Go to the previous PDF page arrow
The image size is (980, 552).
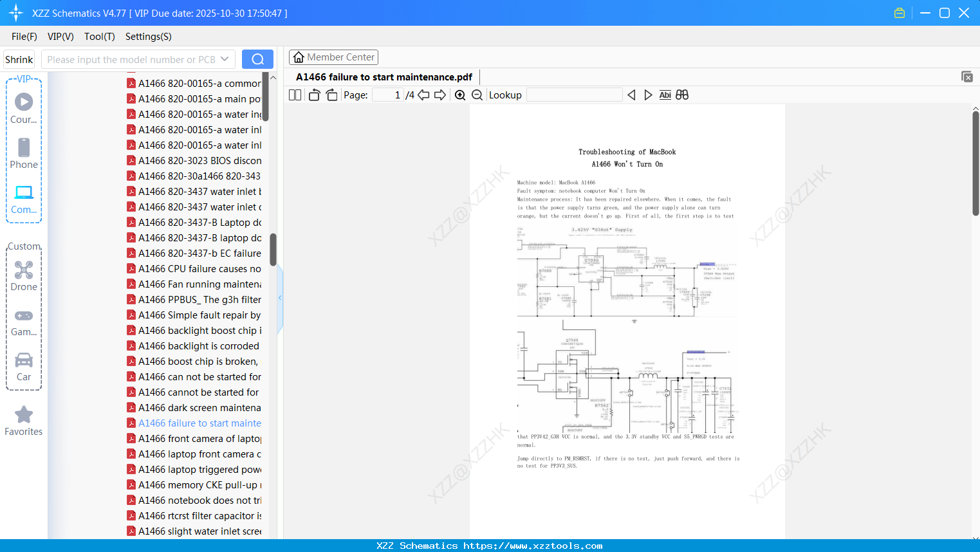(423, 95)
